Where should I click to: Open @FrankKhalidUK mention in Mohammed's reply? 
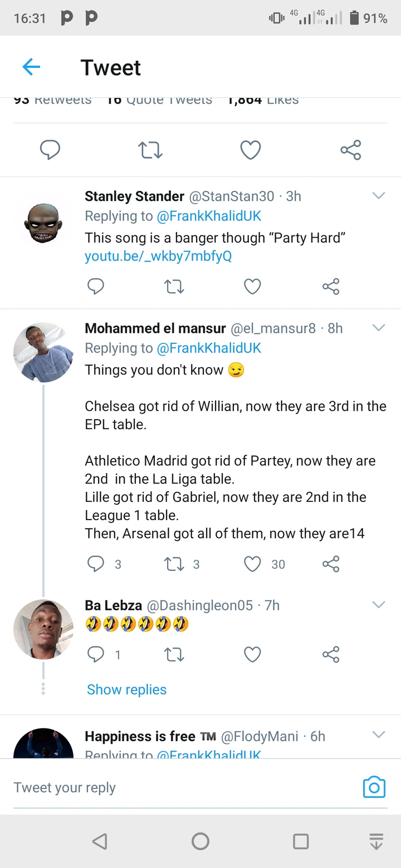point(209,348)
